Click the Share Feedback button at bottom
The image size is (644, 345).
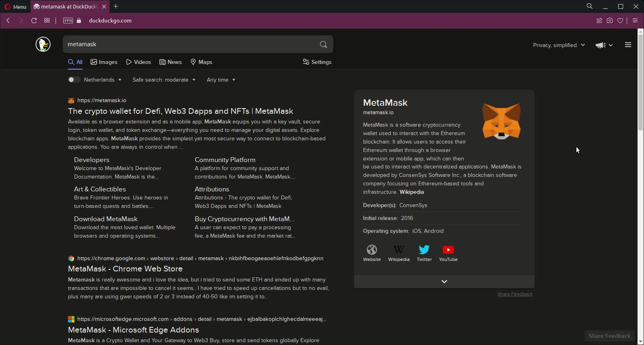tap(609, 336)
